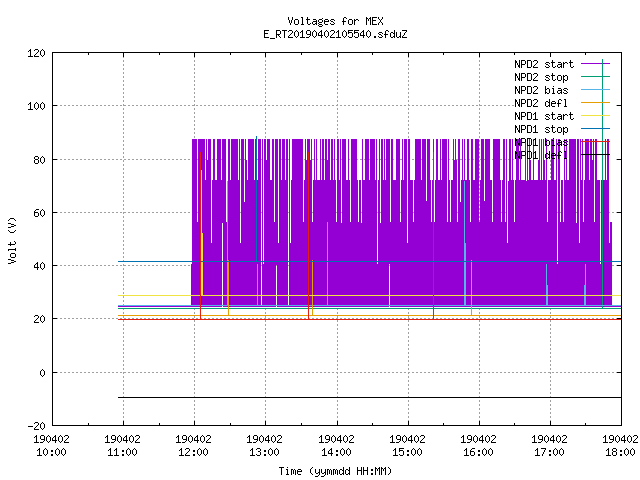The image size is (640, 480).
Task: Click the 'NPD1 defl' legend label
Action: (x=541, y=156)
